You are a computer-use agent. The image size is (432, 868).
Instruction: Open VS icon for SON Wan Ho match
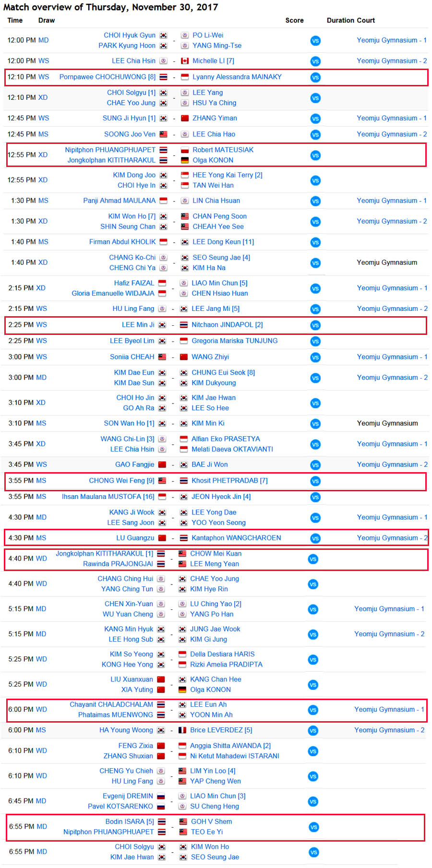click(x=315, y=424)
